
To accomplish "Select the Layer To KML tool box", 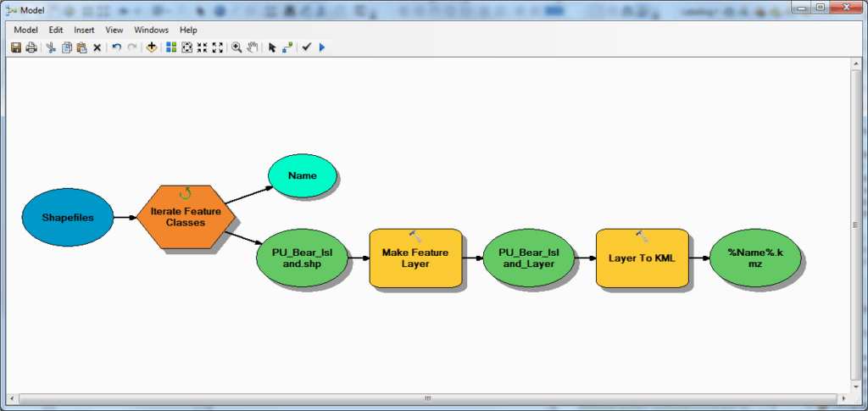I will click(x=642, y=258).
